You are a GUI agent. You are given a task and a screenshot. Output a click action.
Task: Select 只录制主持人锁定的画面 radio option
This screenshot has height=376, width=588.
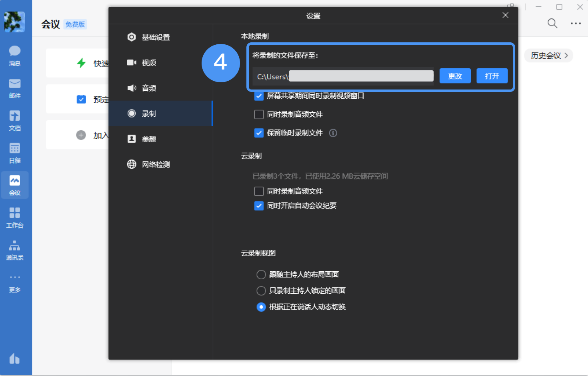click(x=261, y=290)
